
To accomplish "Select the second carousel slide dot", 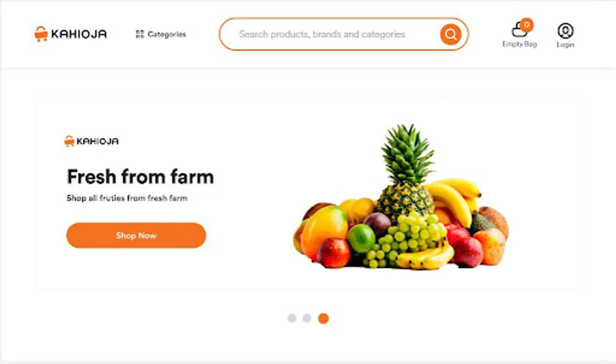I will [x=307, y=318].
